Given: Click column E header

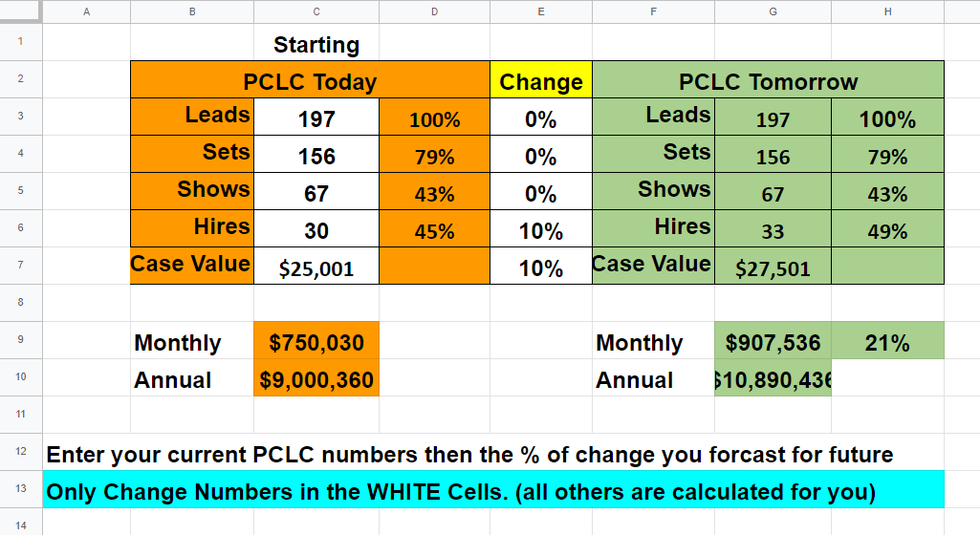Looking at the screenshot, I should [540, 11].
